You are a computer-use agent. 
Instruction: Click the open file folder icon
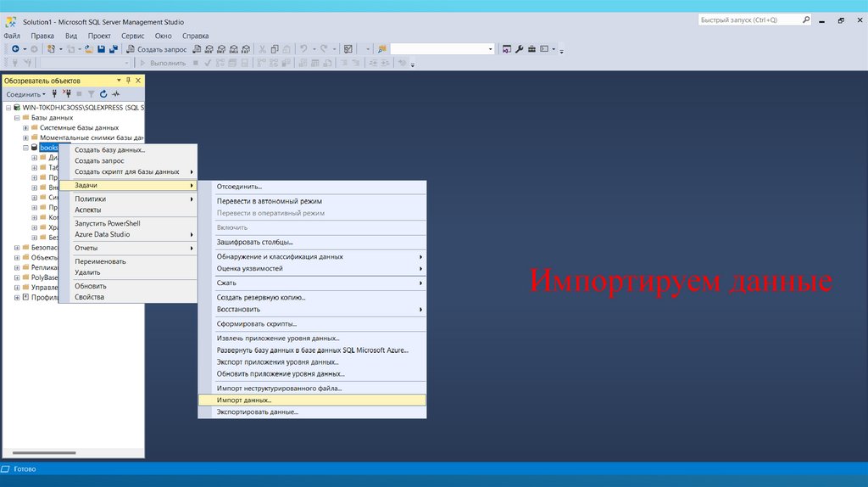click(88, 48)
